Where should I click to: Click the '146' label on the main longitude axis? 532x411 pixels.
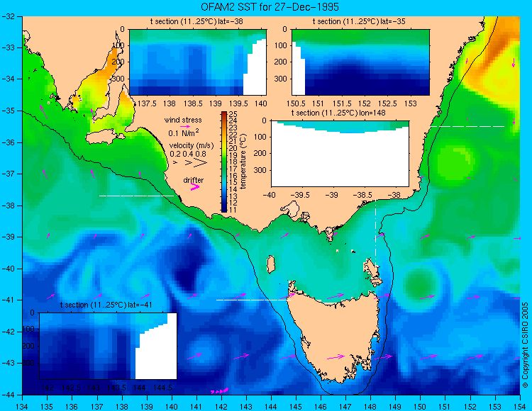click(x=321, y=407)
